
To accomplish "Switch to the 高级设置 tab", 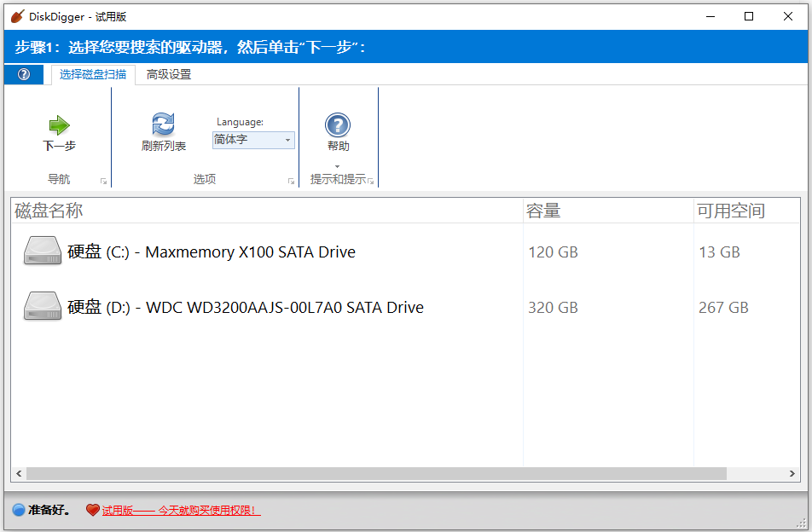I will [169, 74].
